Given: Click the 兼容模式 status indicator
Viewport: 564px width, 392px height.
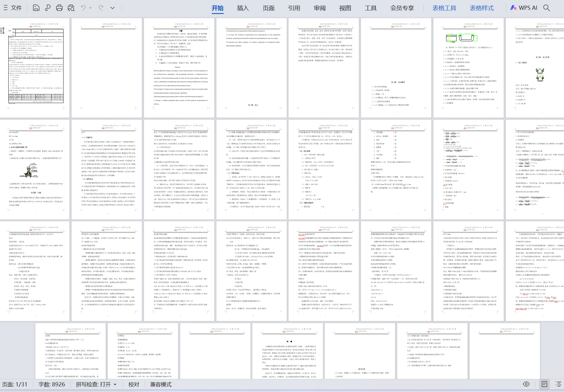Looking at the screenshot, I should point(161,385).
